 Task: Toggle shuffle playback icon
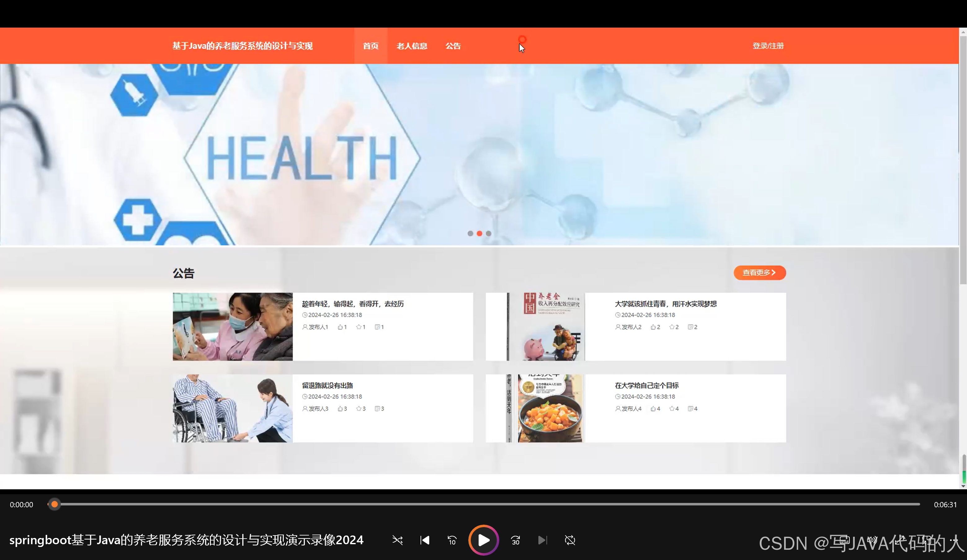(397, 540)
